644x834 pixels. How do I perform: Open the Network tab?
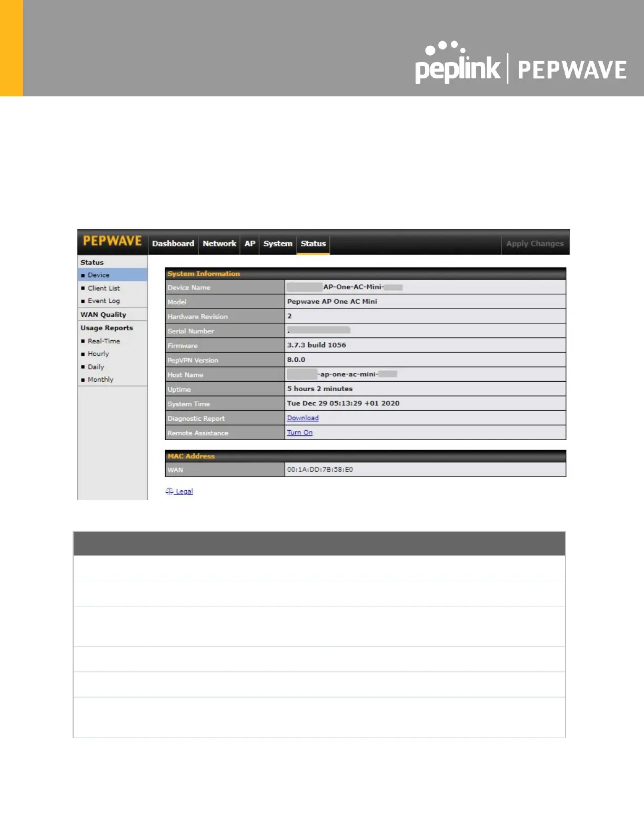tap(219, 243)
